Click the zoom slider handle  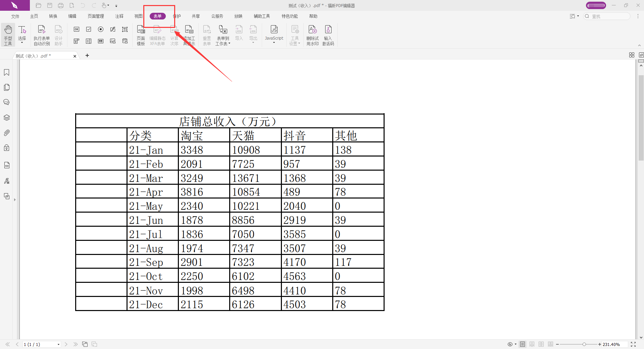(x=584, y=344)
